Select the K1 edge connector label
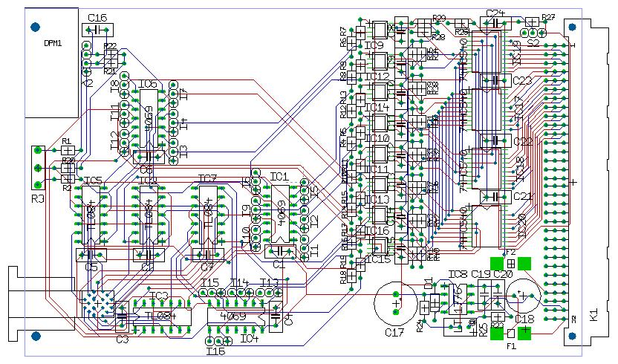 pos(593,315)
